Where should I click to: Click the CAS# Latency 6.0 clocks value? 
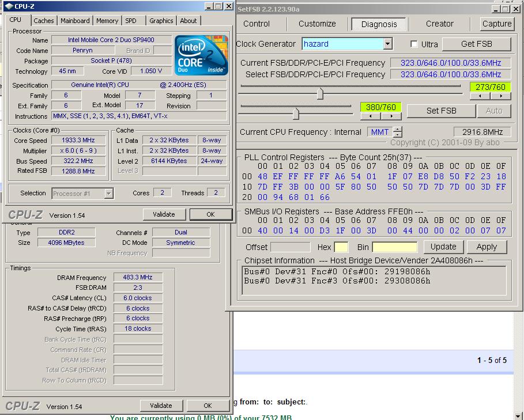[x=138, y=298]
